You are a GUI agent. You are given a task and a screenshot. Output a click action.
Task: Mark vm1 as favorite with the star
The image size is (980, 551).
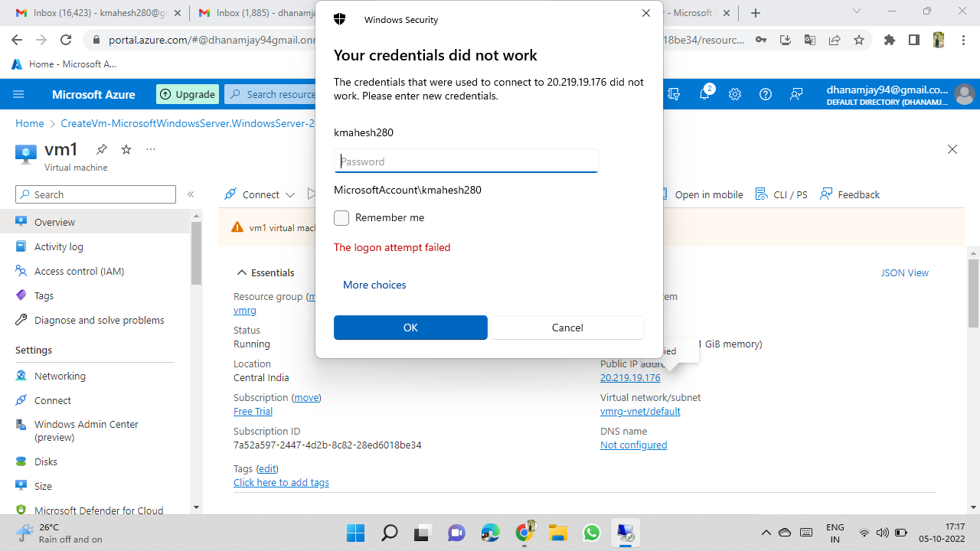point(126,150)
